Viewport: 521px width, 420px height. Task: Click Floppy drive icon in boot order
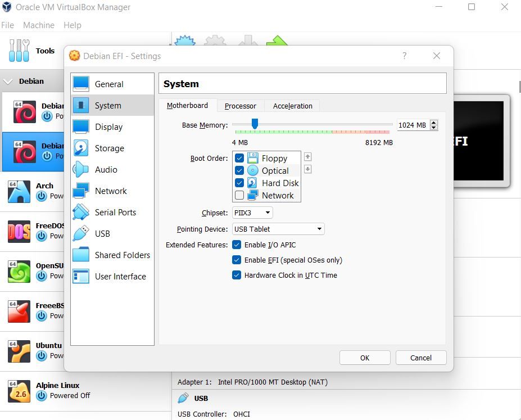coord(253,158)
